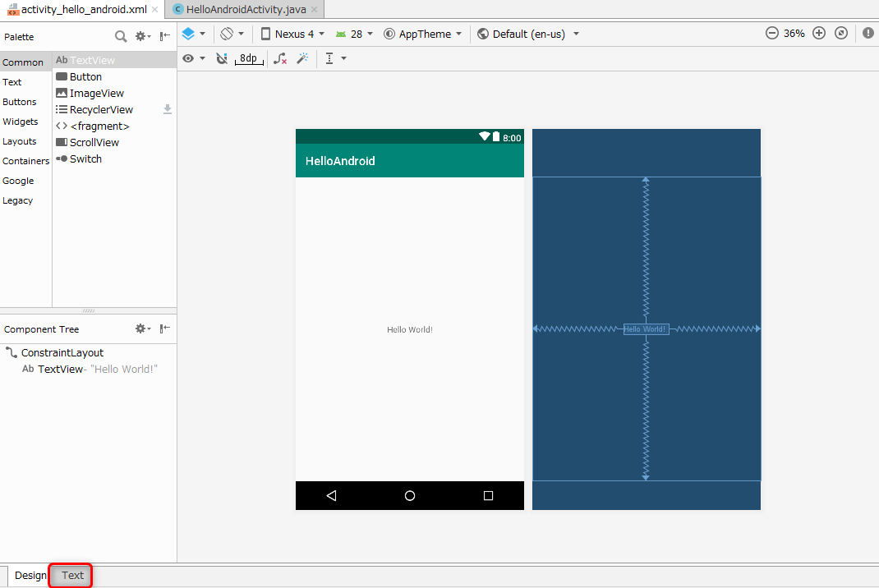The image size is (879, 588).
Task: Show warnings and errors exclamation icon
Action: [x=868, y=34]
